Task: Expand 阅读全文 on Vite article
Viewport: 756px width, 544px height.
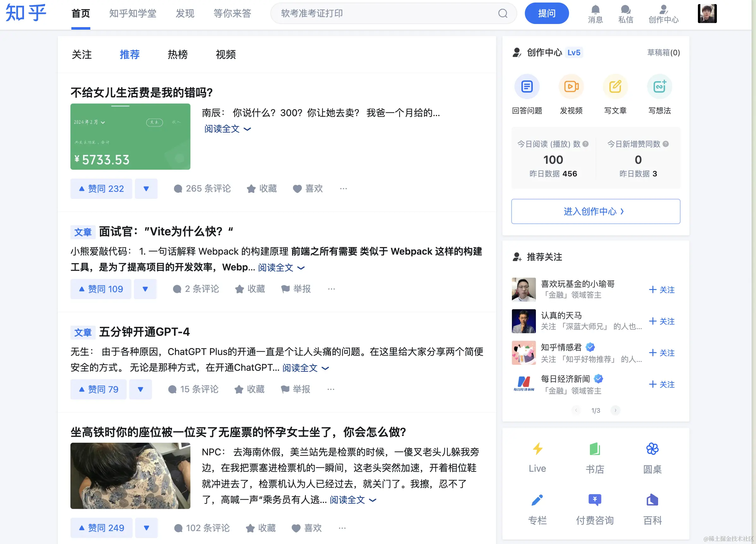Action: (x=281, y=268)
